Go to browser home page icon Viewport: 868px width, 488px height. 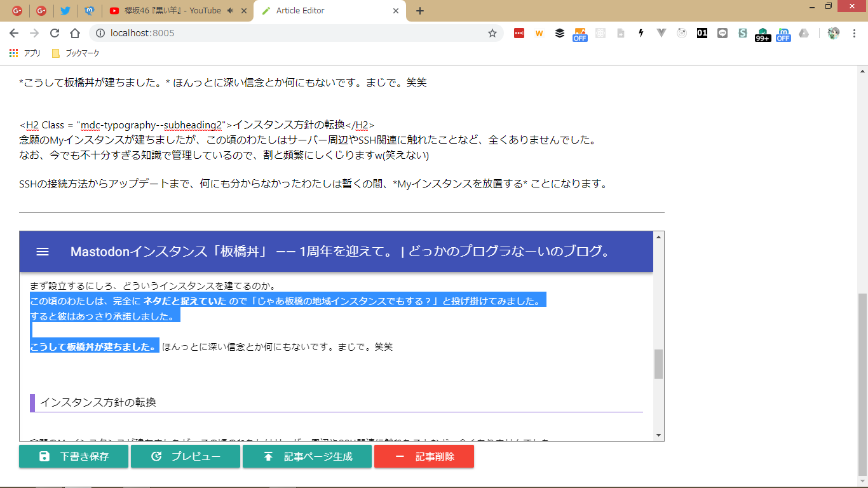point(75,33)
